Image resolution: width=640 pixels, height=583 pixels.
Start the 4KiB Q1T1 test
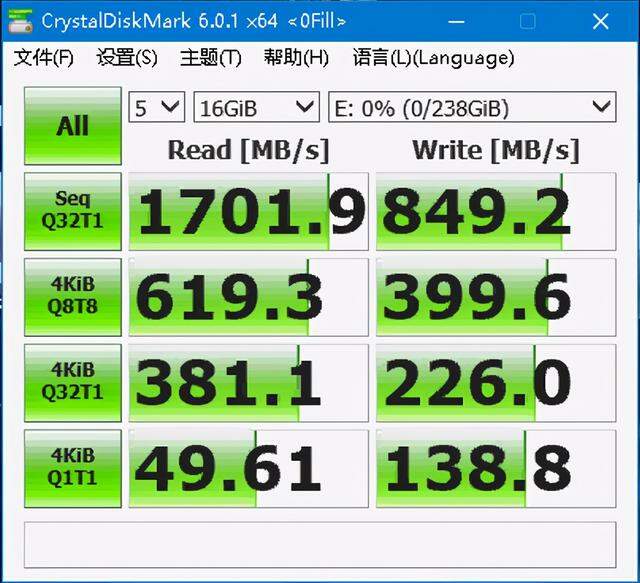pyautogui.click(x=73, y=469)
